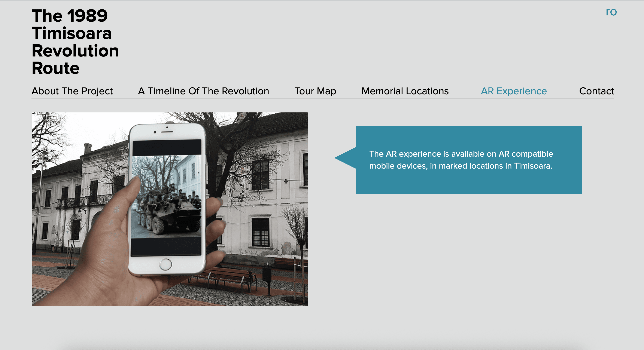Click the callout's triangular pointer arrow
The height and width of the screenshot is (350, 644).
click(x=346, y=158)
